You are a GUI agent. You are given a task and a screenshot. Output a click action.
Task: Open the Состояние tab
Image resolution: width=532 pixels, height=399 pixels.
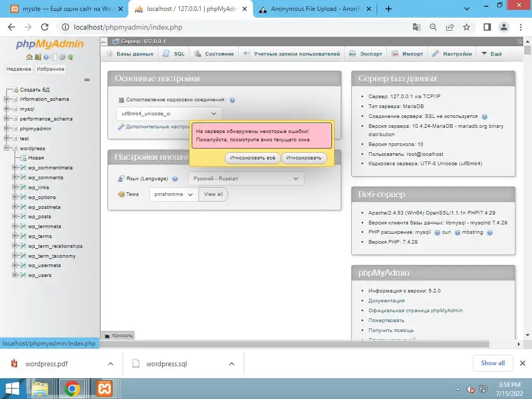click(214, 54)
